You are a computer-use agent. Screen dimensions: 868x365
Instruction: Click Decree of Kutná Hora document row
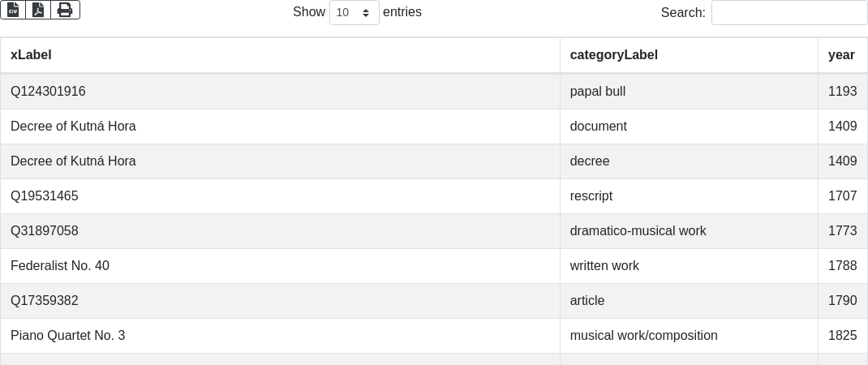pos(73,127)
